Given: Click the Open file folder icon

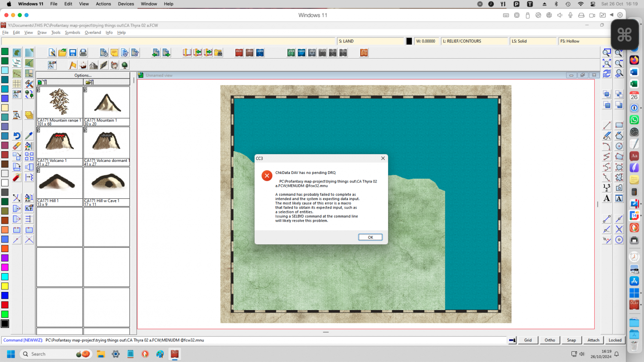Looking at the screenshot, I should 62,52.
